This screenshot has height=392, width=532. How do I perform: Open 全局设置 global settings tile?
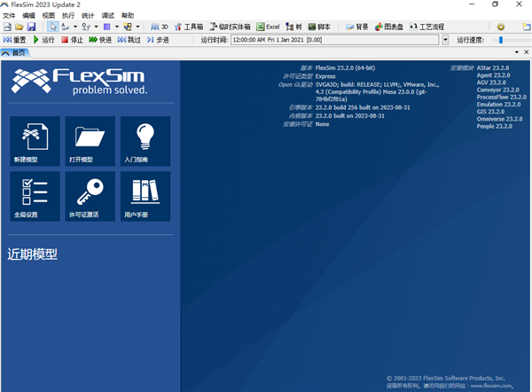coord(35,197)
